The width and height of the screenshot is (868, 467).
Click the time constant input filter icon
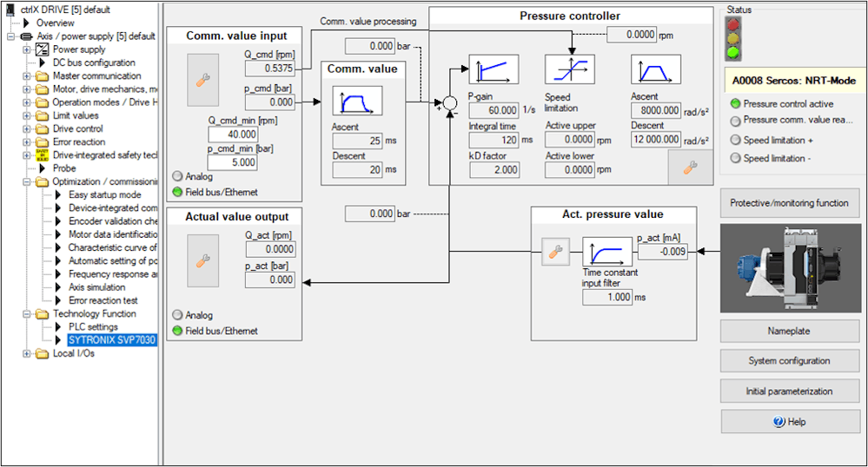coord(607,253)
